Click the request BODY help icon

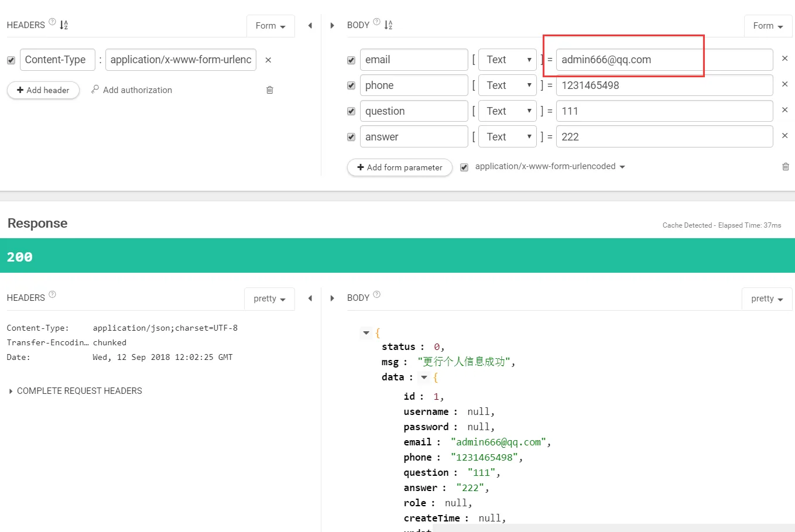(x=376, y=22)
